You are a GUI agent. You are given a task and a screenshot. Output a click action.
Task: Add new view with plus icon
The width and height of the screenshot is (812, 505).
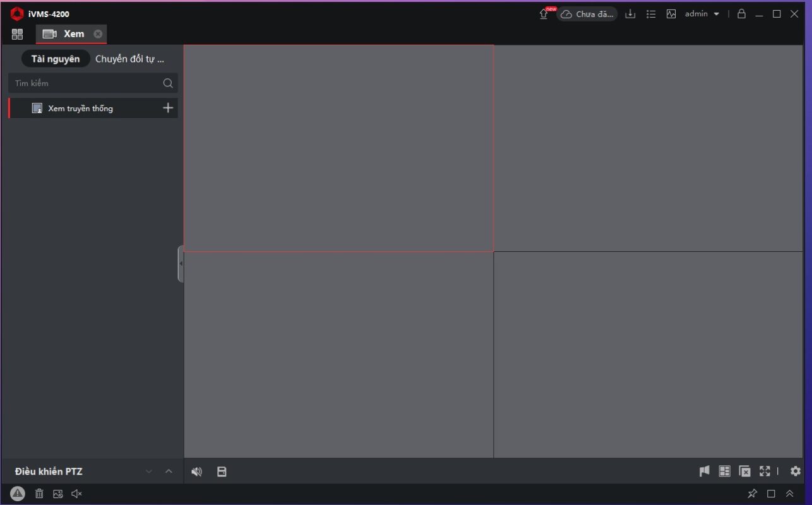click(x=168, y=108)
